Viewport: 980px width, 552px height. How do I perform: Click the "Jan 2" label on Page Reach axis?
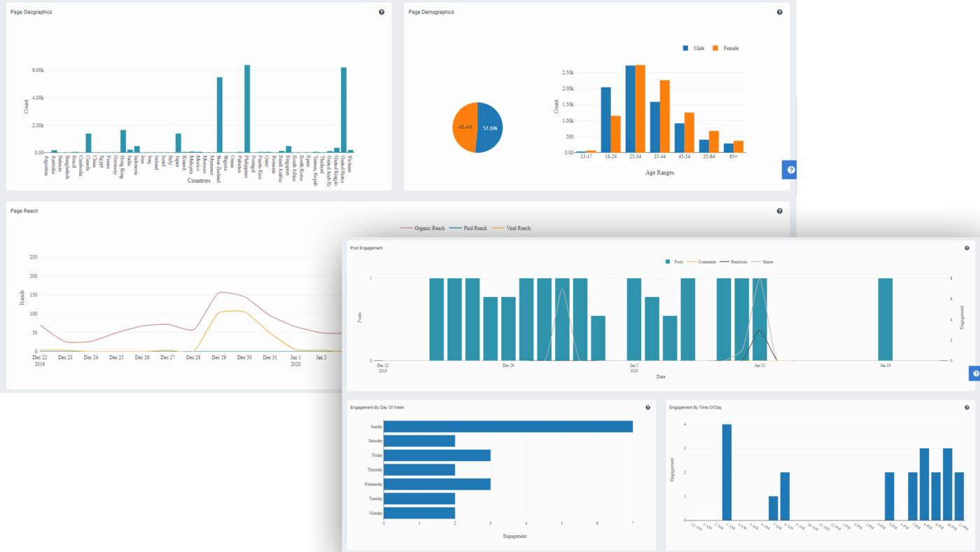coord(321,358)
